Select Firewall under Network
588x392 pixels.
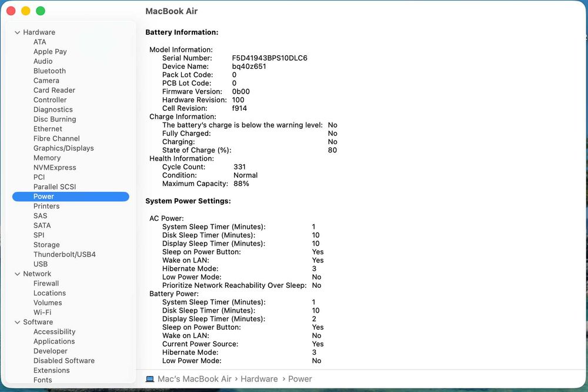(x=46, y=284)
